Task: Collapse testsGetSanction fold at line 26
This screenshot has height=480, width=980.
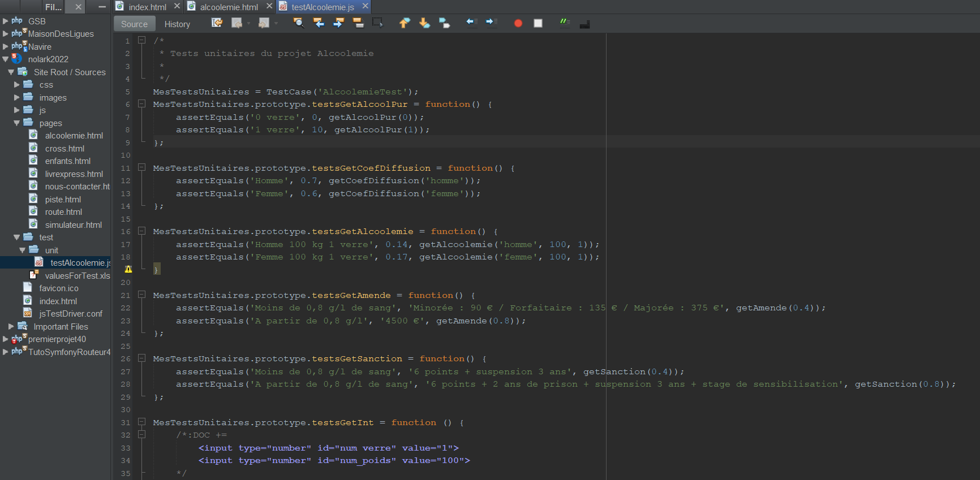Action: [142, 358]
